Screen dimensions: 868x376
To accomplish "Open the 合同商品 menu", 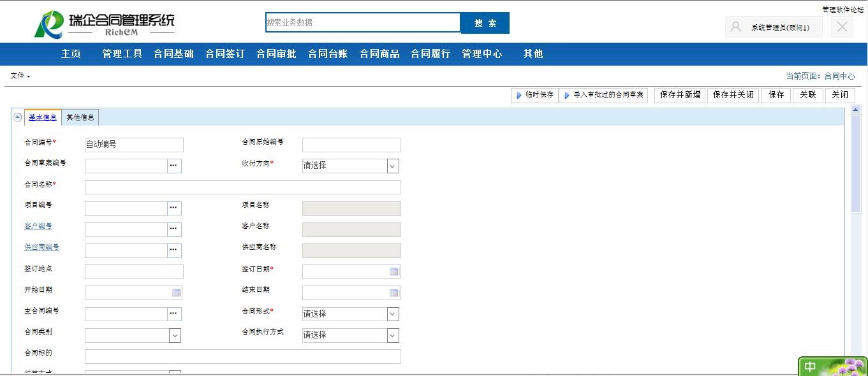I will [379, 54].
